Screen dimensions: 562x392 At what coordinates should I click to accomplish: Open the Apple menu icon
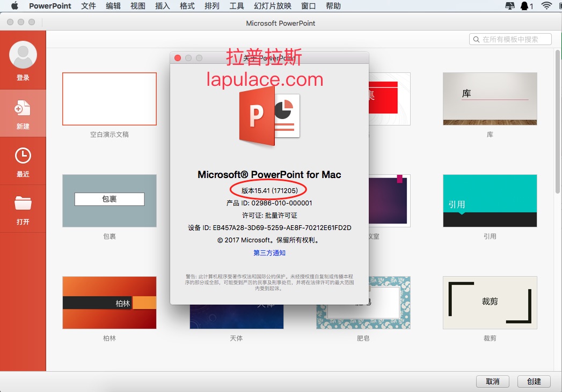point(14,6)
